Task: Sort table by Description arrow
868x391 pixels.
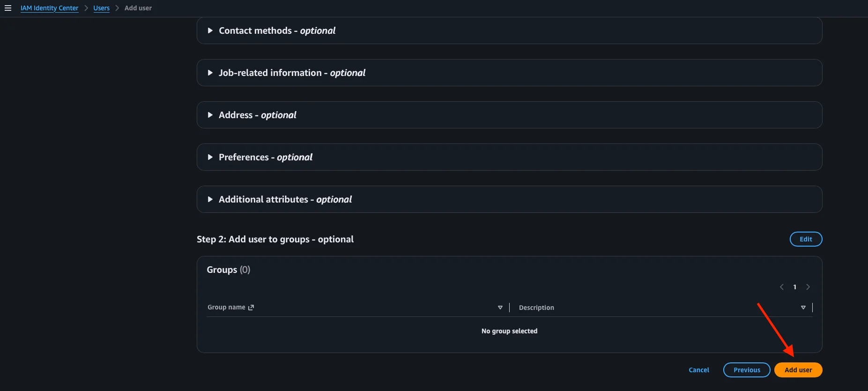Action: [803, 308]
